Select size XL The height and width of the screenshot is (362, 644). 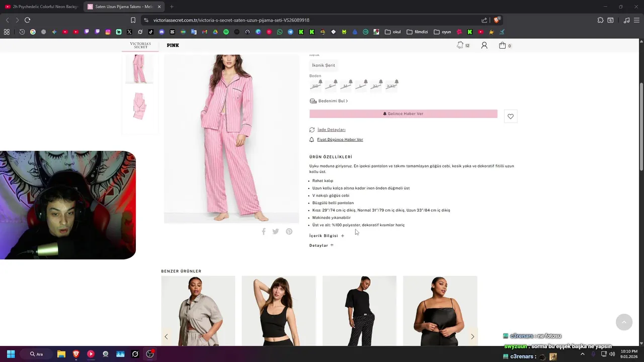376,86
